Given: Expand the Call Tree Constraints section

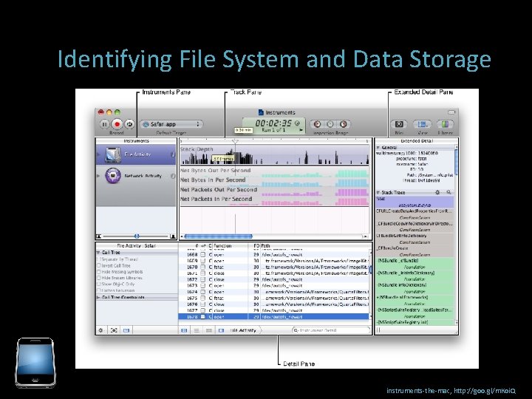Looking at the screenshot, I should click(x=98, y=297).
